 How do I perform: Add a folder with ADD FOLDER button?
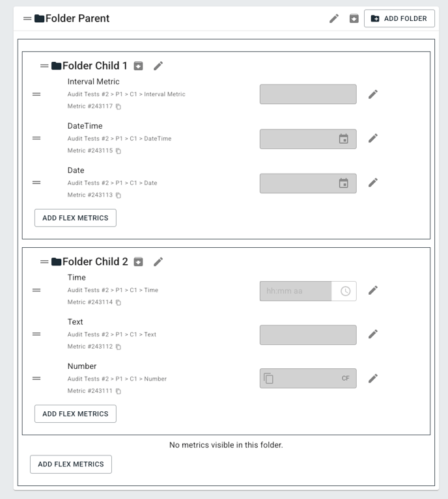tap(399, 18)
